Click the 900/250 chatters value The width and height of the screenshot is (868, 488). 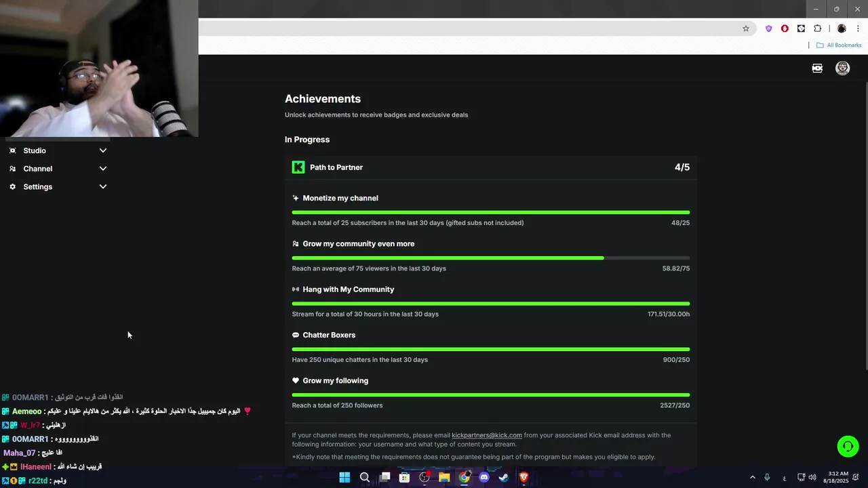676,360
